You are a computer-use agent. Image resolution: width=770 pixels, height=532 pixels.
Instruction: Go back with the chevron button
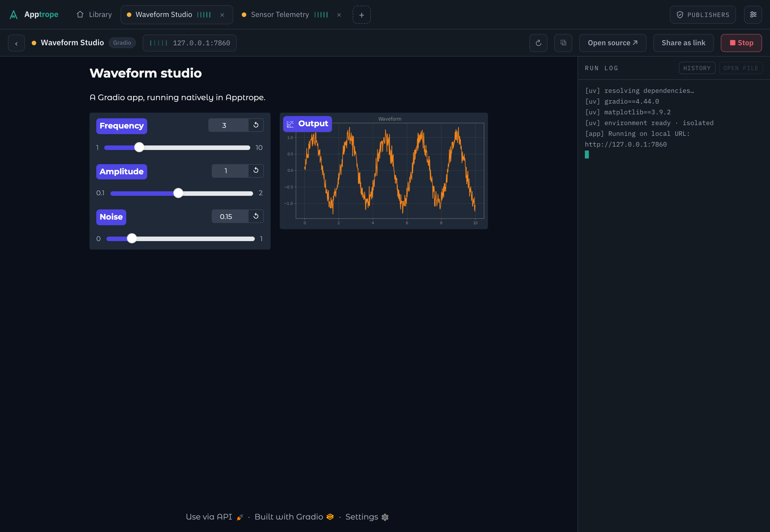16,43
